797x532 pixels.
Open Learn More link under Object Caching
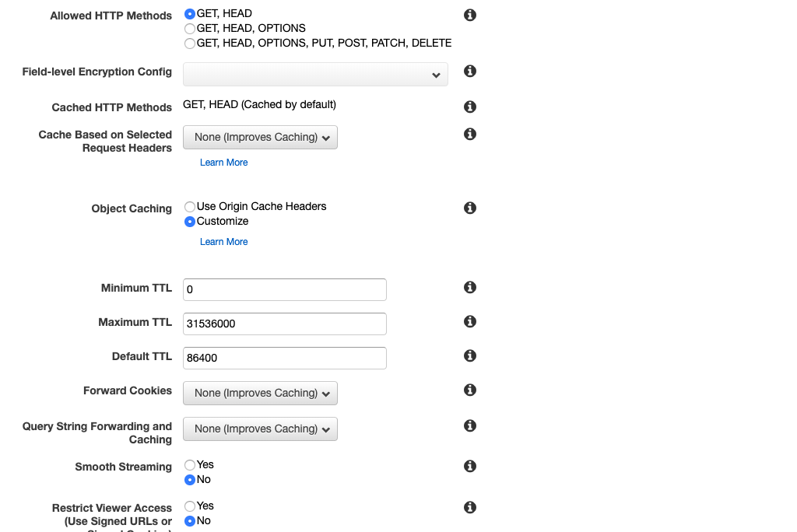(223, 242)
